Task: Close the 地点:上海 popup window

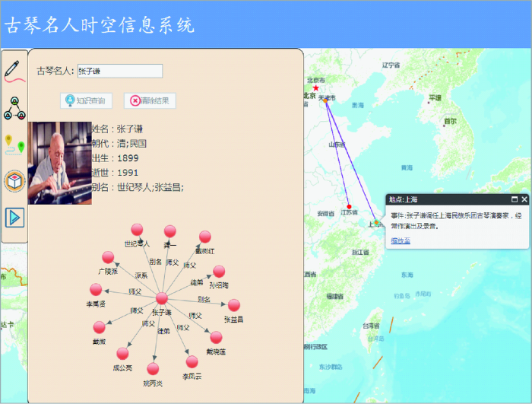Action: coord(524,199)
